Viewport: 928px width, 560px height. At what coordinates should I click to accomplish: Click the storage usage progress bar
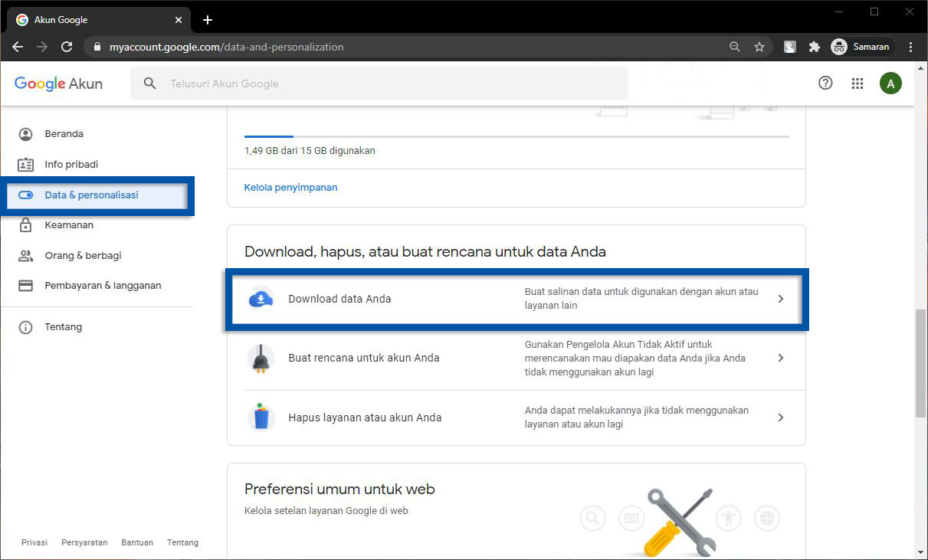(516, 136)
